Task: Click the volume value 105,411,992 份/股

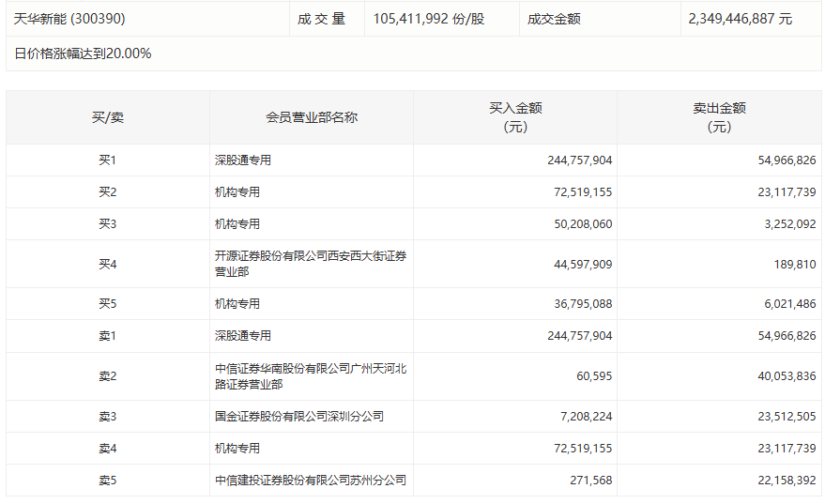Action: pos(429,19)
